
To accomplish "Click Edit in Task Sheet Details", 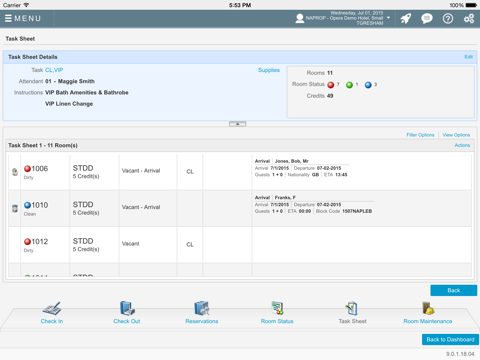I will click(x=468, y=57).
